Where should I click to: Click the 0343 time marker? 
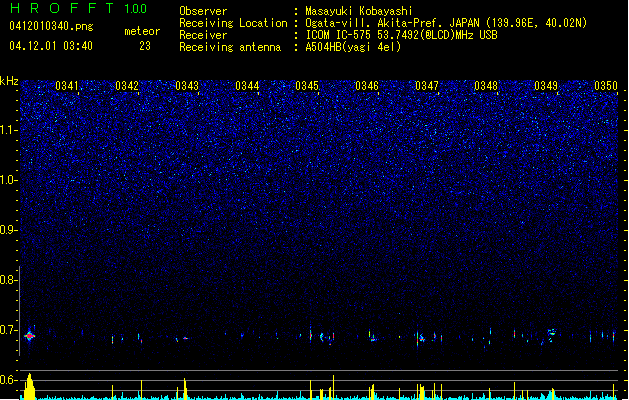click(187, 86)
